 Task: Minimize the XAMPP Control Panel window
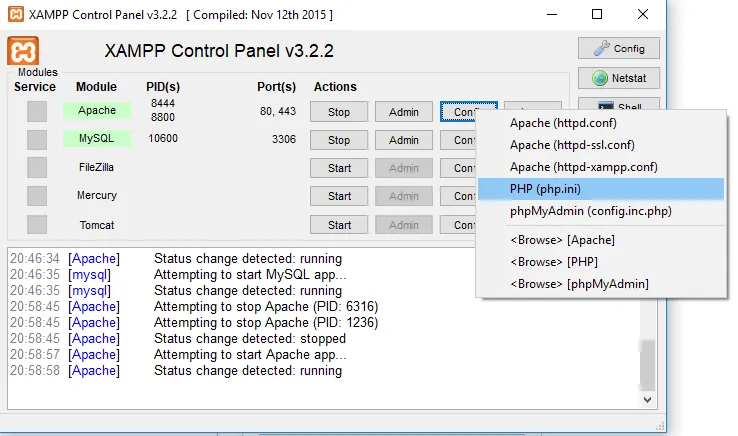point(552,15)
